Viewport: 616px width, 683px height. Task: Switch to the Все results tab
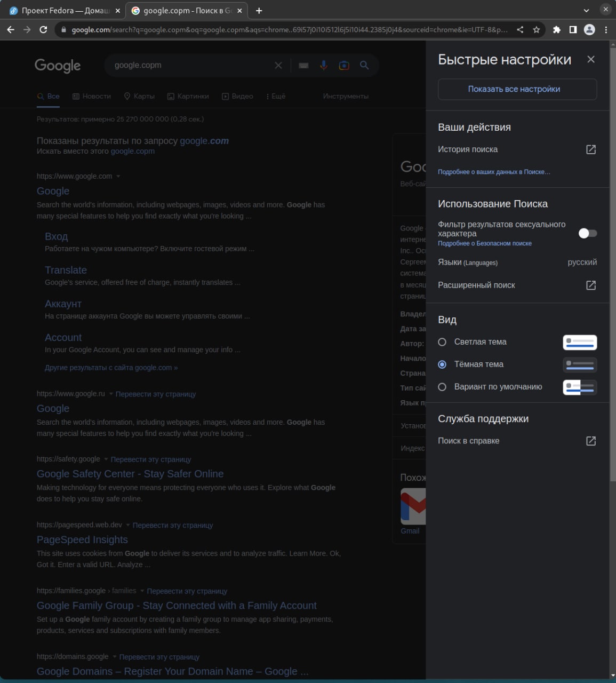[48, 96]
